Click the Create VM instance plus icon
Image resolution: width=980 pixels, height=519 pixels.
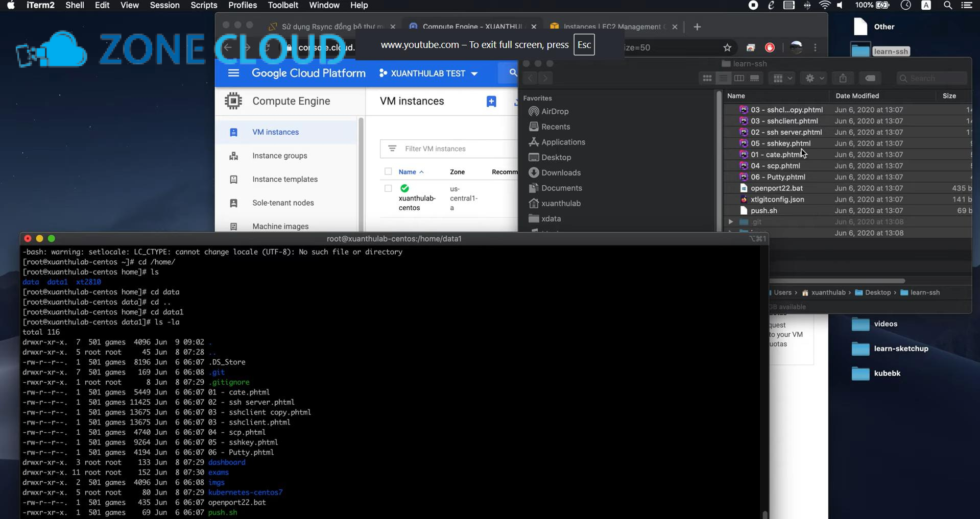point(491,102)
